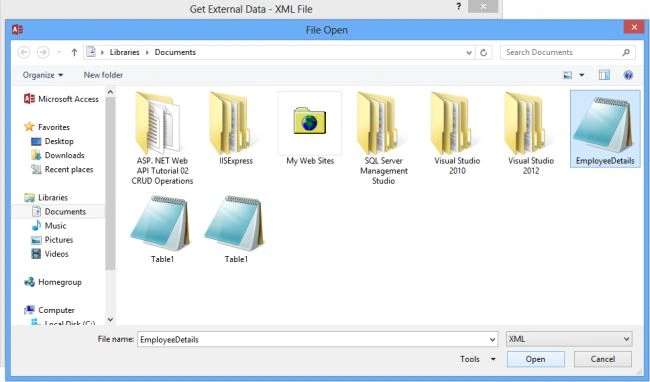The height and width of the screenshot is (382, 650).
Task: Click Libraries in the address path
Action: pos(124,52)
